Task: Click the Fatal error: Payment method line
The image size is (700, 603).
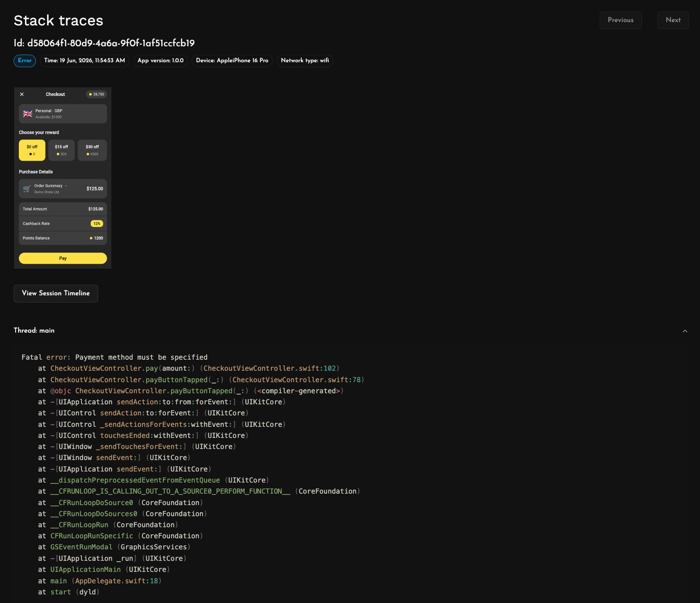Action: 115,357
